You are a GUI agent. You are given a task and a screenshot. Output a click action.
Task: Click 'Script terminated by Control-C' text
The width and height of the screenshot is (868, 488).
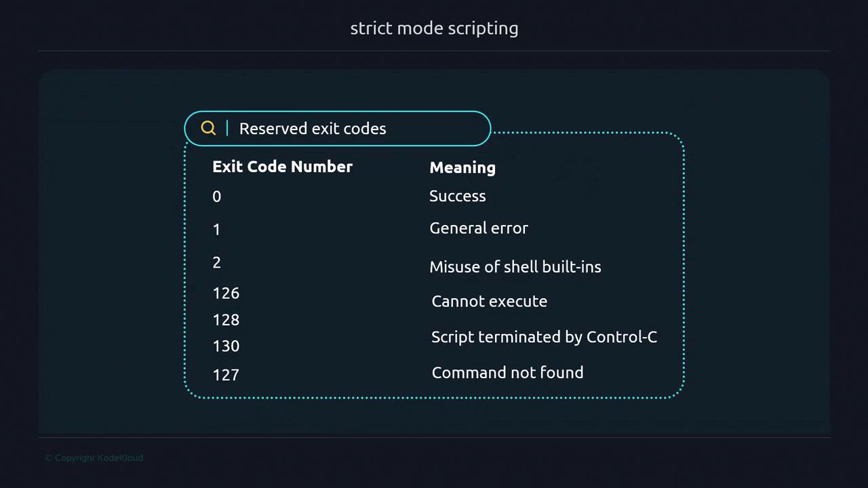pos(544,337)
